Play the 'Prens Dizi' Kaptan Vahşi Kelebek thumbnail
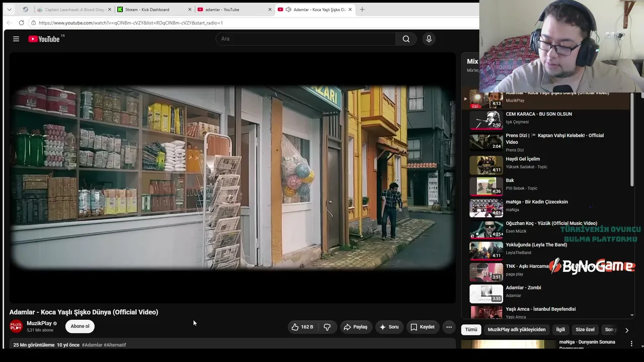The width and height of the screenshot is (644, 362). click(486, 141)
